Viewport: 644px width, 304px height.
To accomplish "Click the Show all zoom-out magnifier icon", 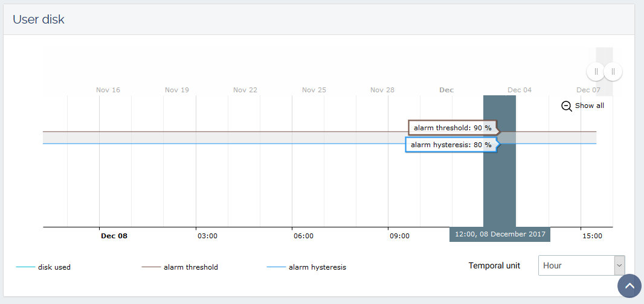I will click(566, 106).
